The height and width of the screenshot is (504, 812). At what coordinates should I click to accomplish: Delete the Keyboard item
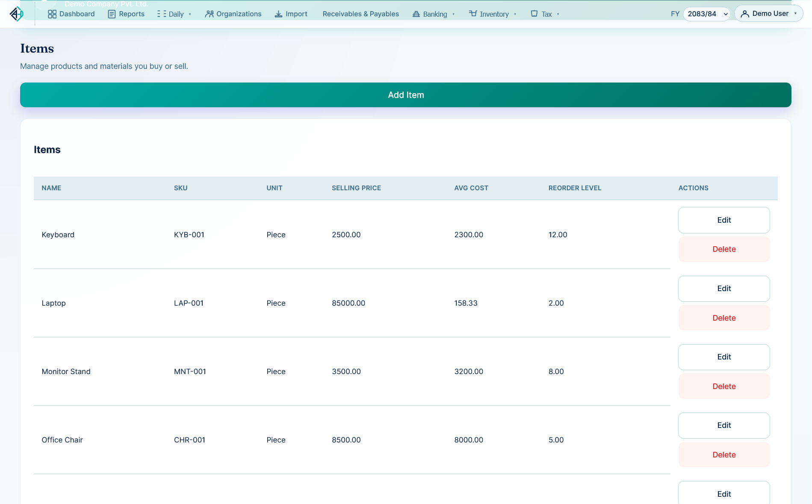[724, 249]
